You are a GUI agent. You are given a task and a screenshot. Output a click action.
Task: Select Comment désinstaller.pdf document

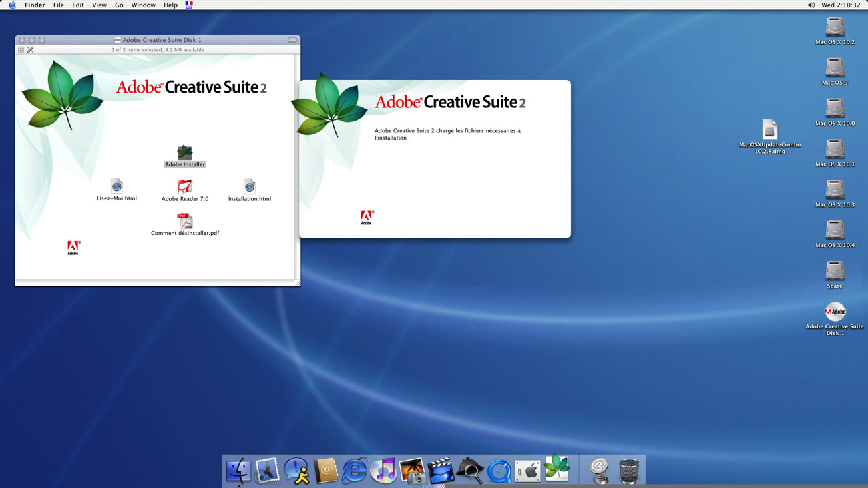(185, 221)
